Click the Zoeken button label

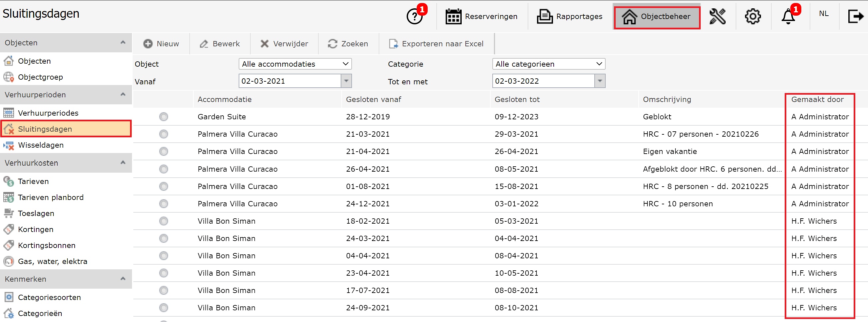click(354, 44)
